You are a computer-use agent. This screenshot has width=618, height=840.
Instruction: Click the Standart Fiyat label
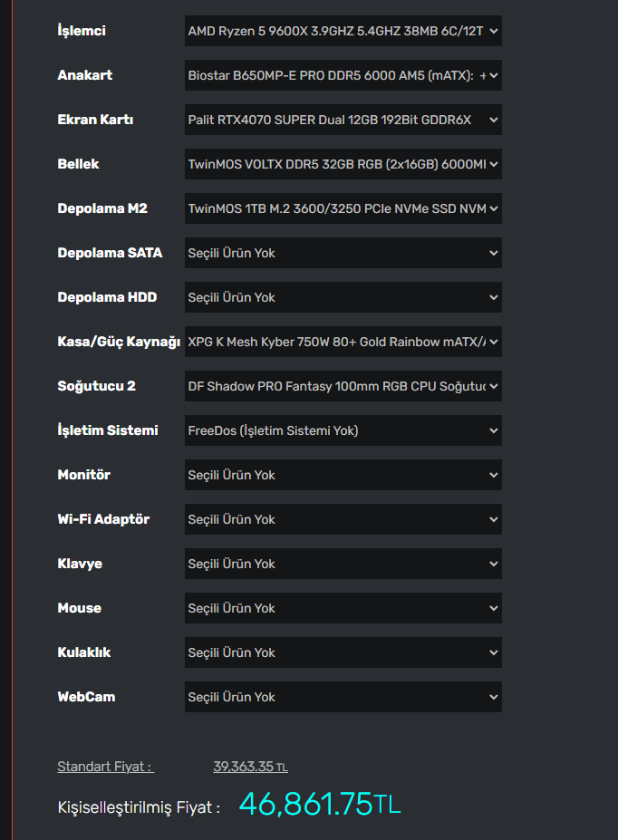(105, 767)
